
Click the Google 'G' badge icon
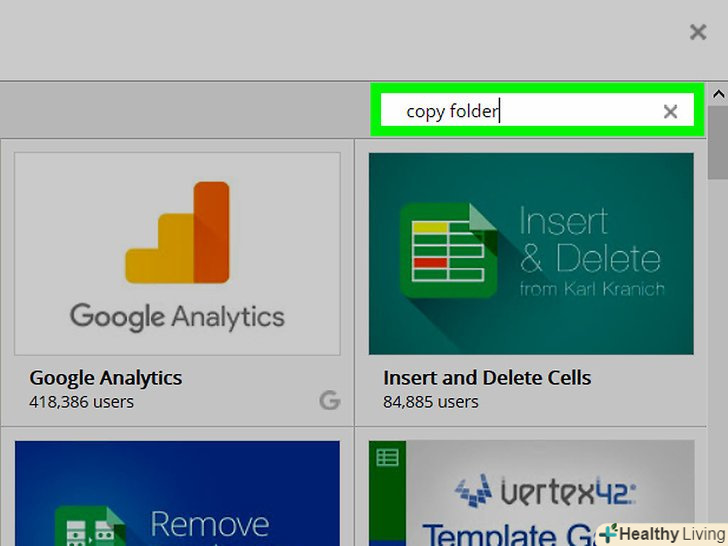(x=330, y=401)
